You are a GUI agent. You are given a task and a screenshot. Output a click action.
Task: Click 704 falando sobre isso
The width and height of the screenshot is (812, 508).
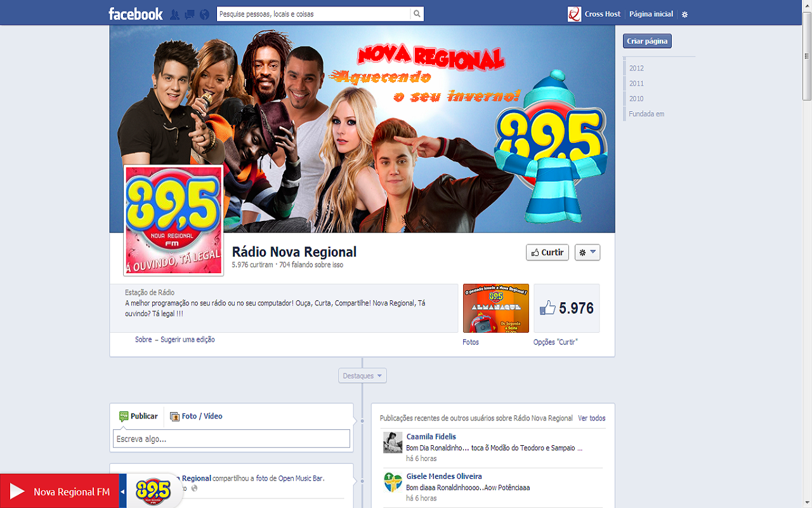tap(311, 265)
